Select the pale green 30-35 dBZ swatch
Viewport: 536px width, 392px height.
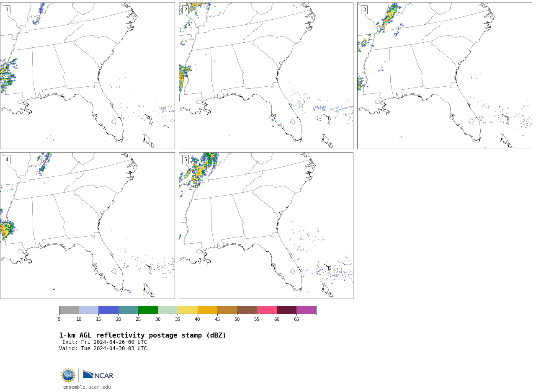click(x=167, y=310)
